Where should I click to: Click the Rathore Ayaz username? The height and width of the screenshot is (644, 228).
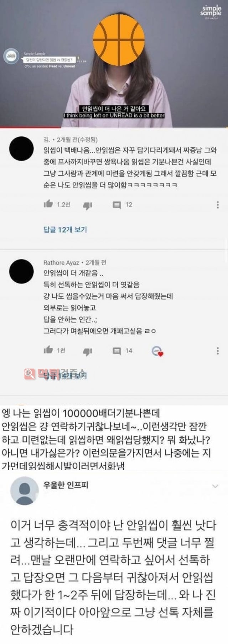[x=61, y=262]
